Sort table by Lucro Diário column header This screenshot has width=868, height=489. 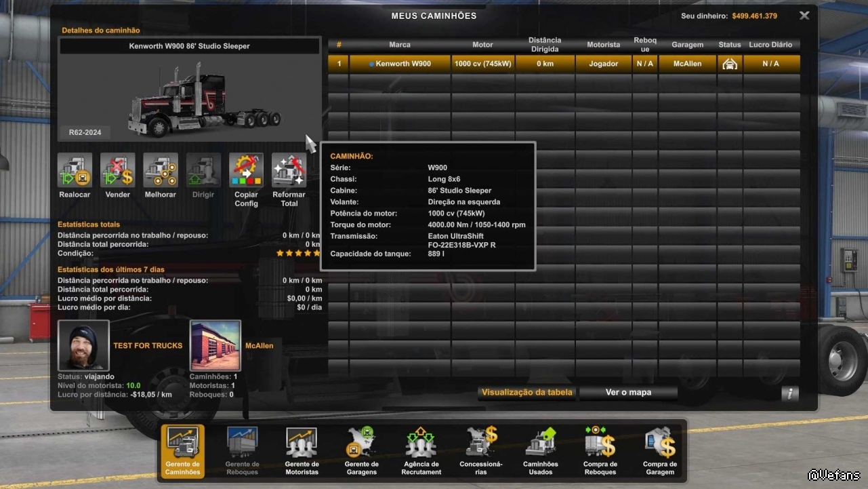[771, 45]
